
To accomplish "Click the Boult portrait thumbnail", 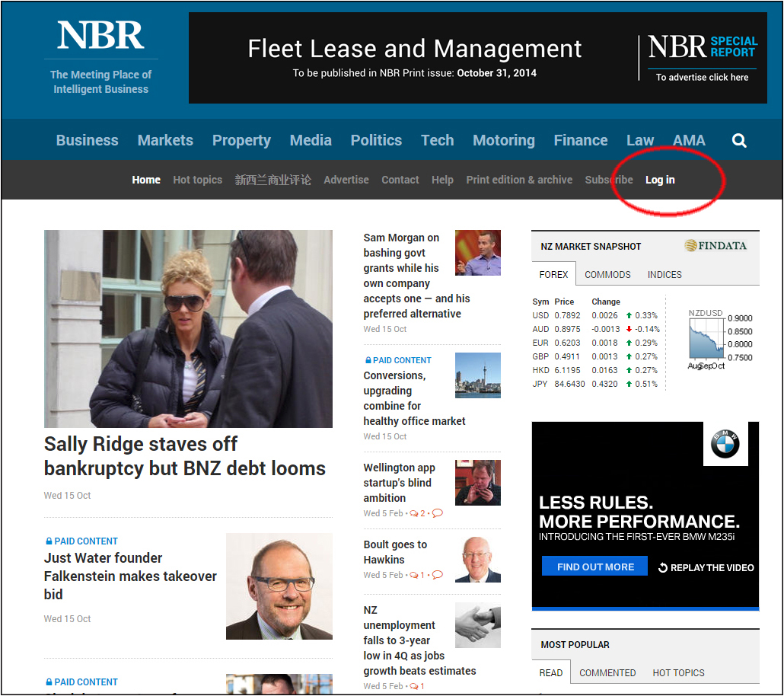I will tap(477, 560).
